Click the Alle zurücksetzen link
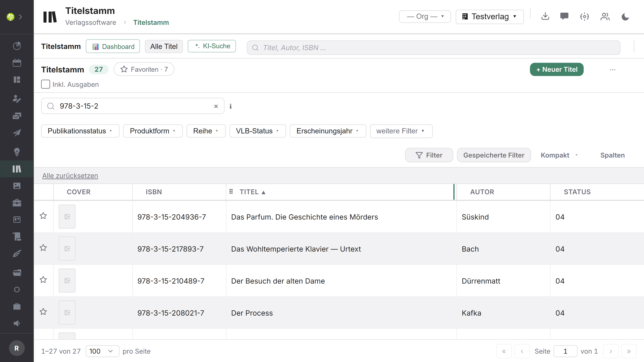 pos(70,176)
